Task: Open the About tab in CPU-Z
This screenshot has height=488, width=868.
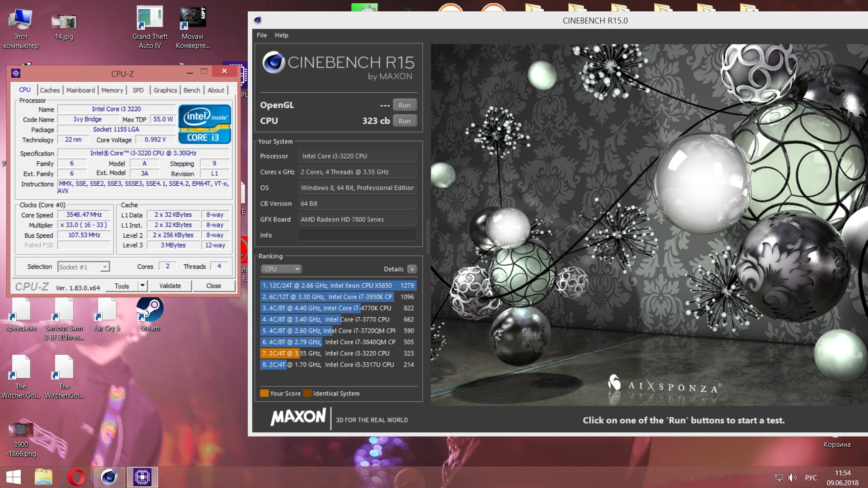Action: [x=216, y=90]
